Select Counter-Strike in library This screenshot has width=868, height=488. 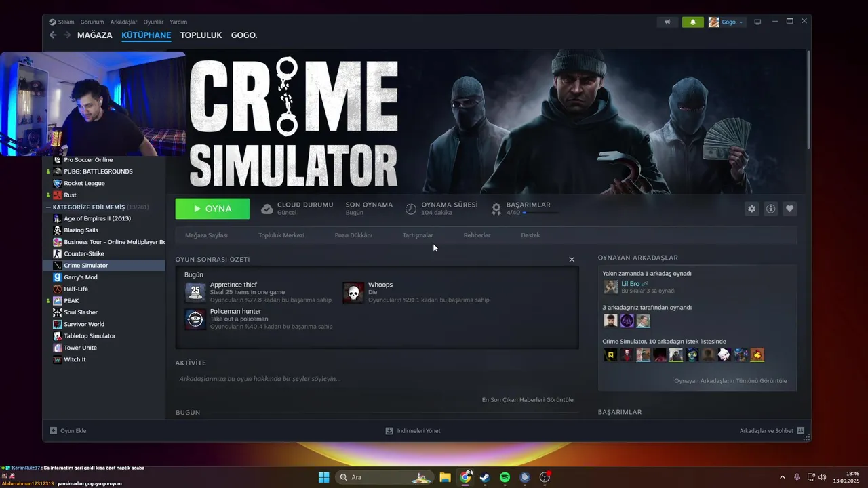(84, 253)
